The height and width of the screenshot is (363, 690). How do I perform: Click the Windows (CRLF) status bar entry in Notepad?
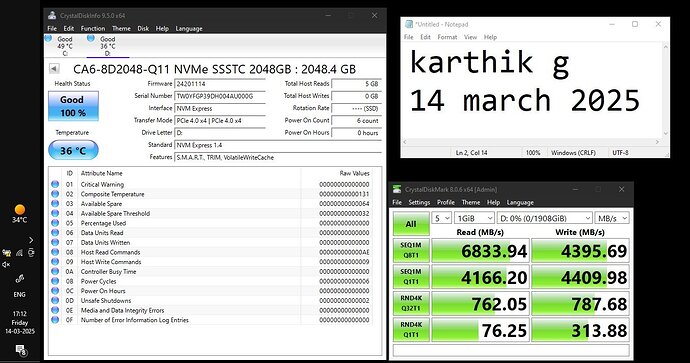point(573,153)
